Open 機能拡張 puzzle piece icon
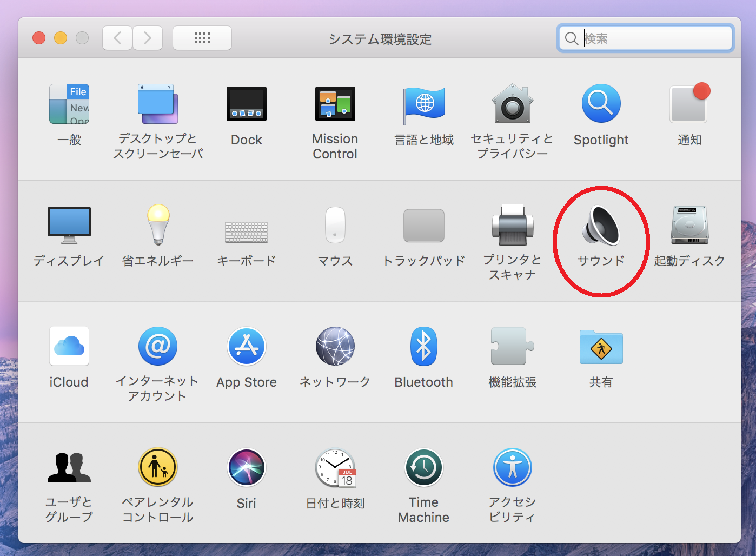The image size is (756, 556). pyautogui.click(x=513, y=346)
